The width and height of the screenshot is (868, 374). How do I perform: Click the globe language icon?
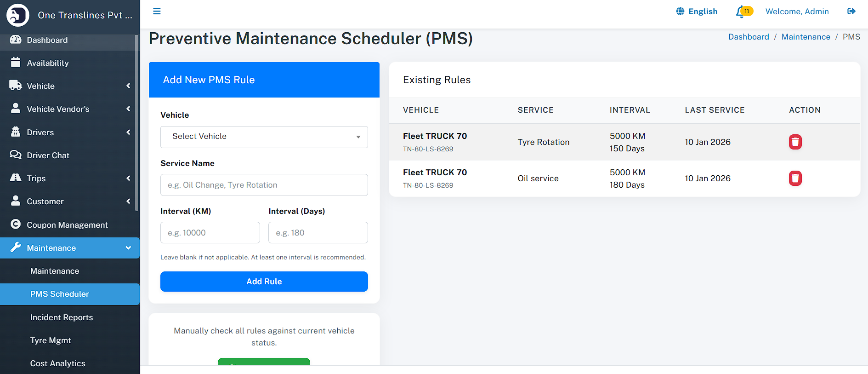coord(680,12)
